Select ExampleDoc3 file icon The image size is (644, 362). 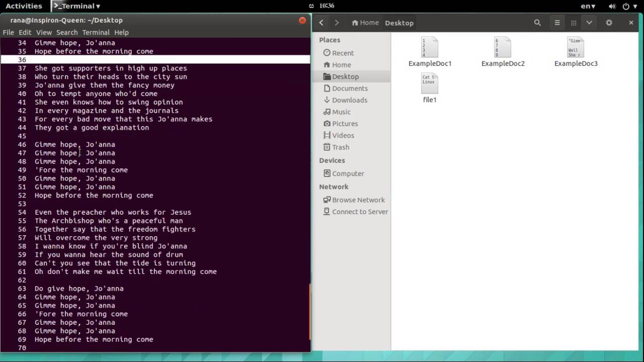[x=576, y=47]
